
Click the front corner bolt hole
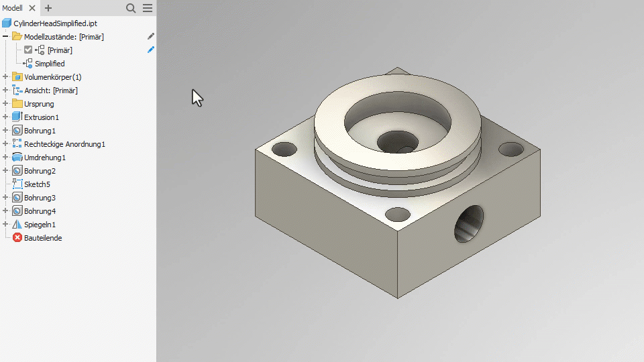click(x=398, y=215)
